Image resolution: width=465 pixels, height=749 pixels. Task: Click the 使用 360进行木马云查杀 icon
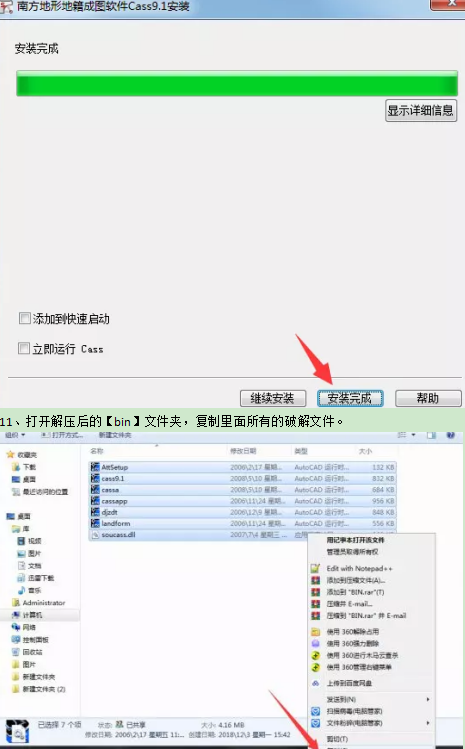click(x=315, y=655)
